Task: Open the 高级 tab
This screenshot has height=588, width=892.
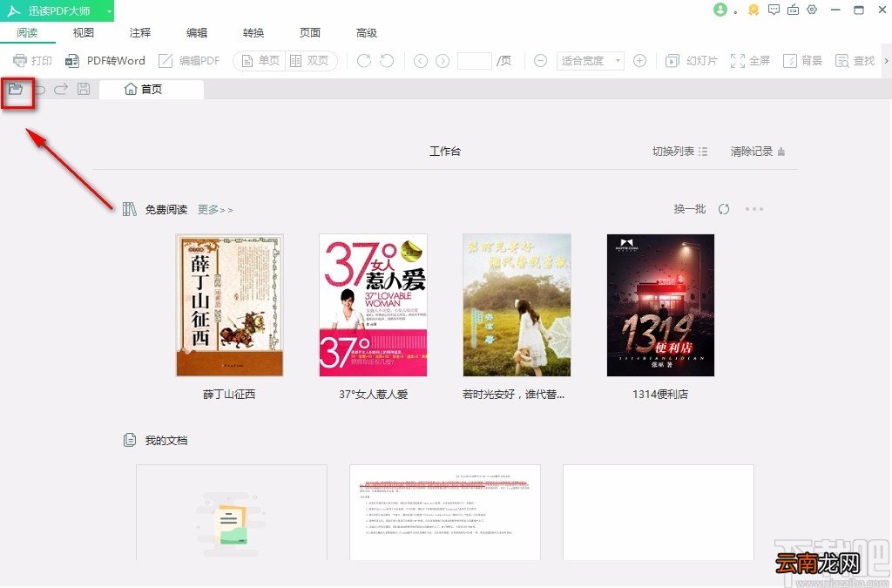Action: click(x=367, y=32)
